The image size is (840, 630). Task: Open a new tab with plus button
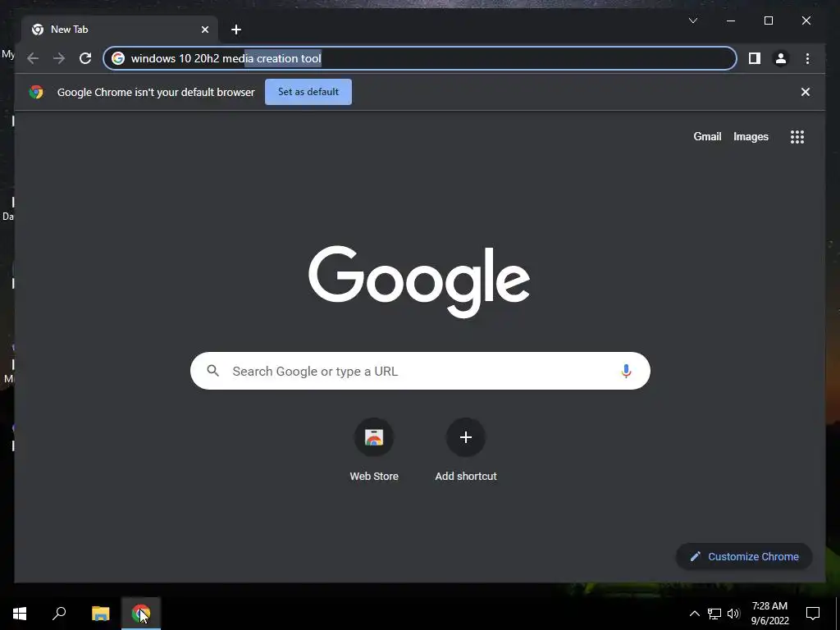(x=235, y=30)
